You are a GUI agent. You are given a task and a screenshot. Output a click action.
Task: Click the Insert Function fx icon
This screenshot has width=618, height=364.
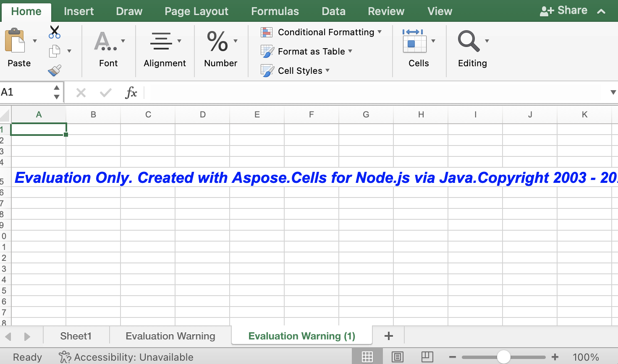pyautogui.click(x=131, y=92)
